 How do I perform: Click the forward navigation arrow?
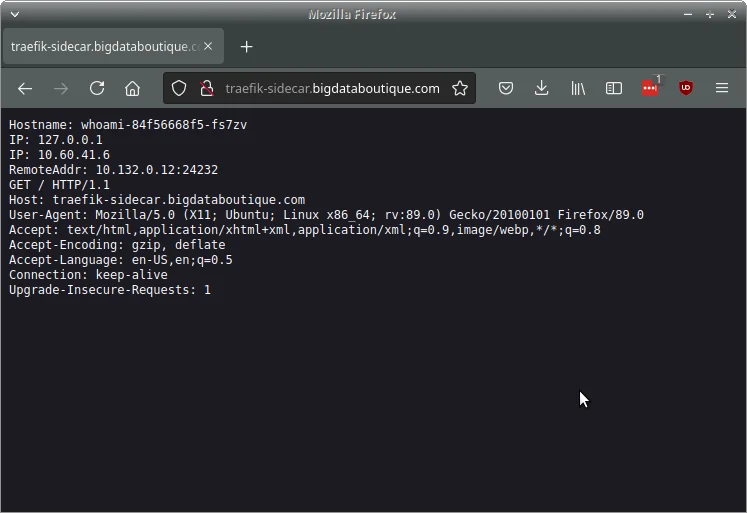point(61,89)
